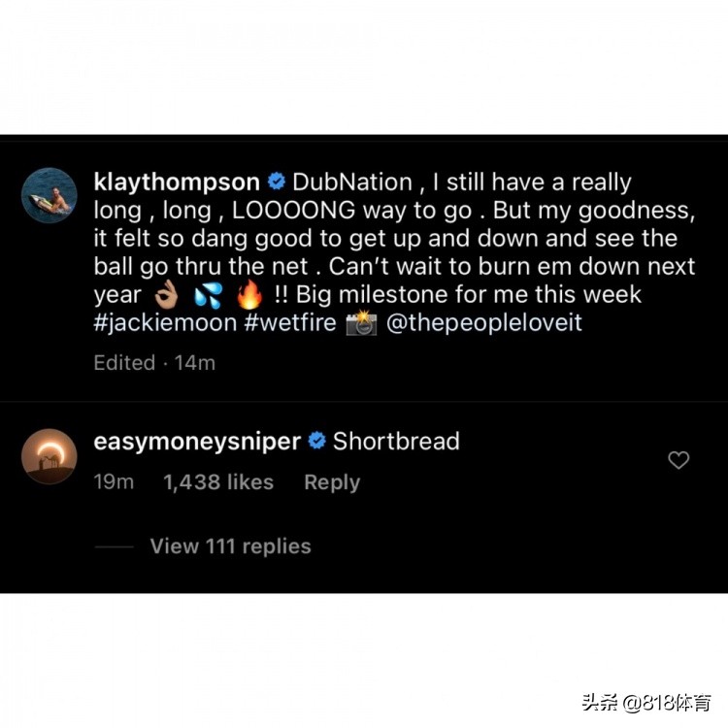Open the #wetfire hashtag
The image size is (728, 728).
(x=290, y=322)
